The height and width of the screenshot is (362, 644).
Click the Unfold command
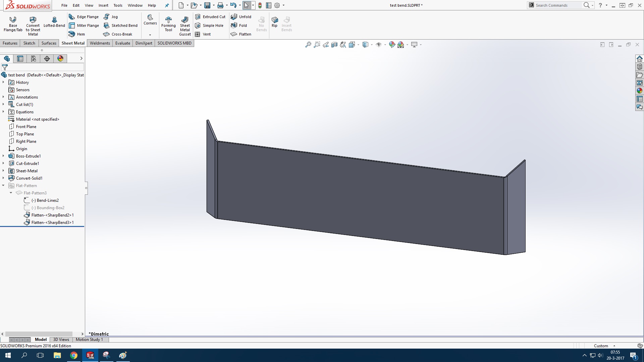241,17
